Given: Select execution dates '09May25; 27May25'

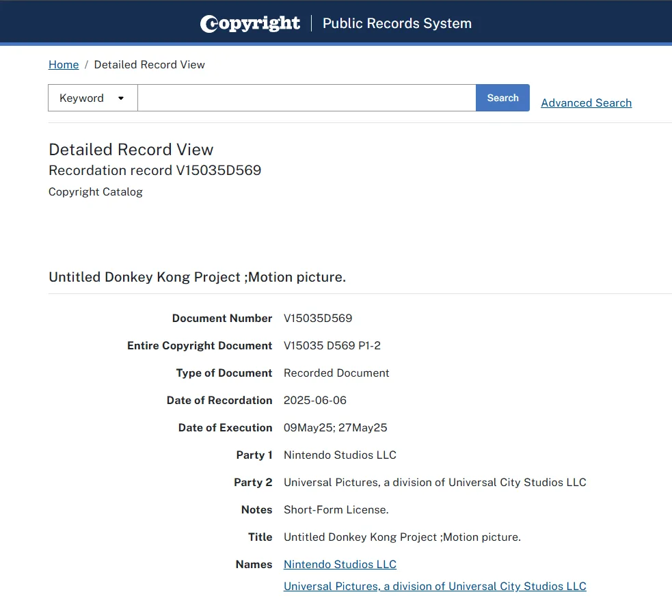Looking at the screenshot, I should tap(335, 428).
